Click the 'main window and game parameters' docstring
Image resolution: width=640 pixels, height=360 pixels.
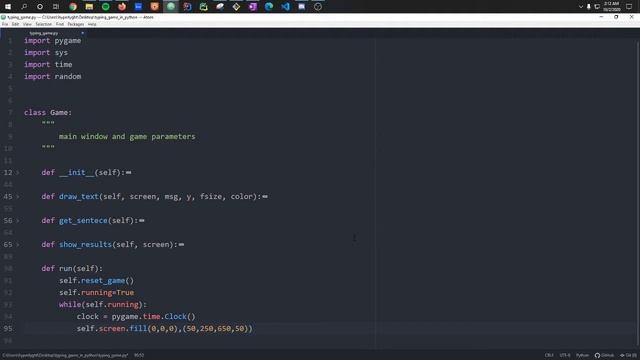(x=127, y=136)
